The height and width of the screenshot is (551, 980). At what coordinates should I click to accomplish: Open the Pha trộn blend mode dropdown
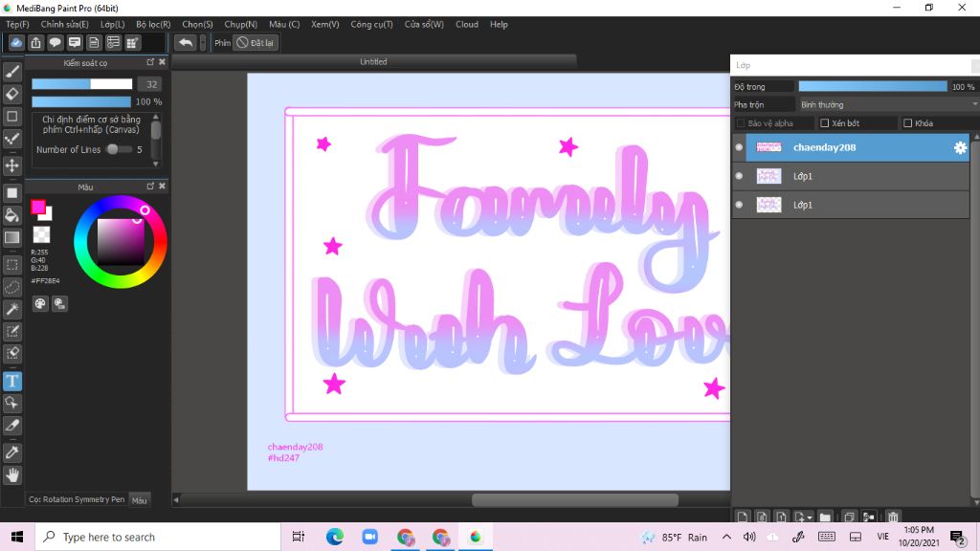887,104
